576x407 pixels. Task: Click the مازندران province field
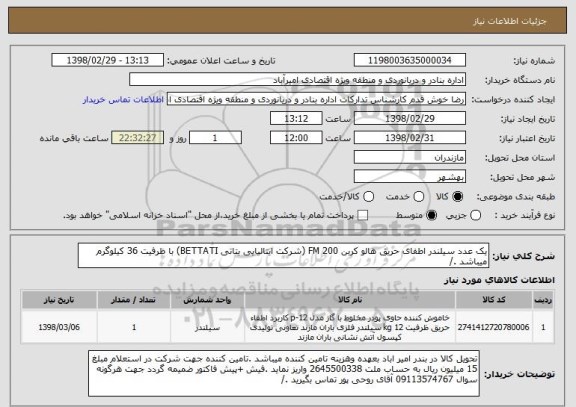click(x=410, y=158)
